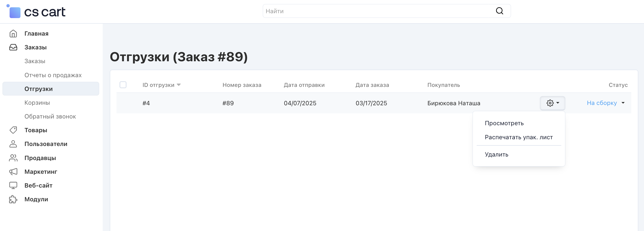Open Отчеты о продажах in sidebar
Image resolution: width=644 pixels, height=231 pixels.
point(53,75)
